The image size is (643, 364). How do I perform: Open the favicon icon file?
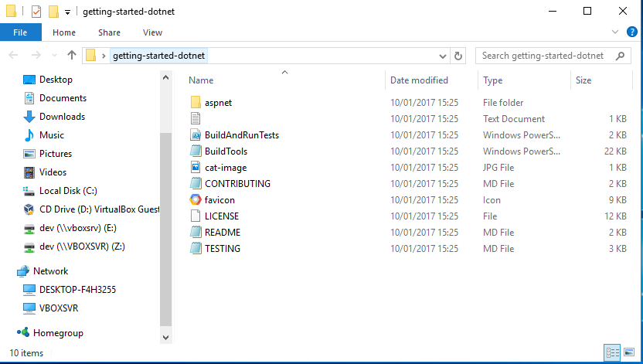(219, 199)
